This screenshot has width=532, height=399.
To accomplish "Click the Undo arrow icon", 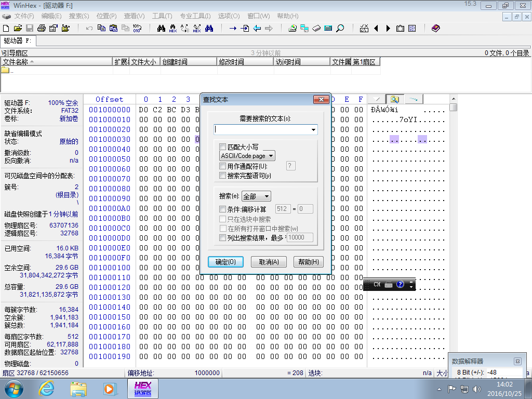I will 89,28.
